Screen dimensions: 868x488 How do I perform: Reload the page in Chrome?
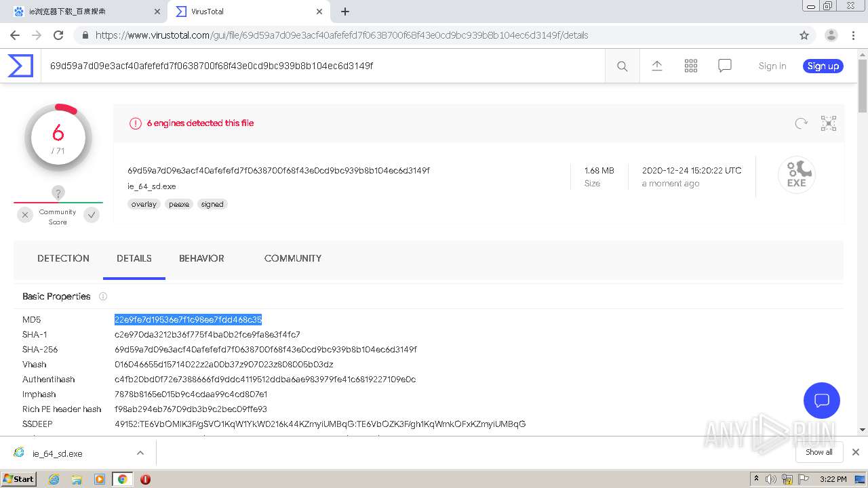pos(58,35)
